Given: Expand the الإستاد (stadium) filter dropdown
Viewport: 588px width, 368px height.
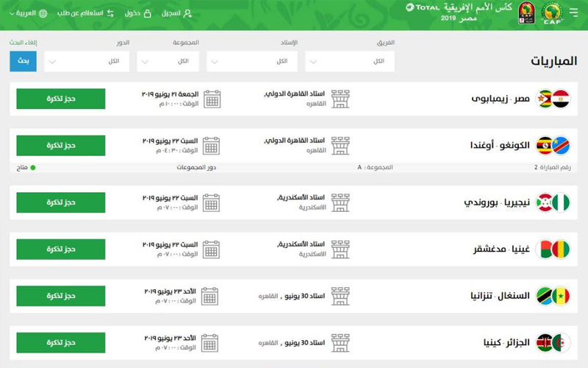Looking at the screenshot, I should click(x=252, y=61).
